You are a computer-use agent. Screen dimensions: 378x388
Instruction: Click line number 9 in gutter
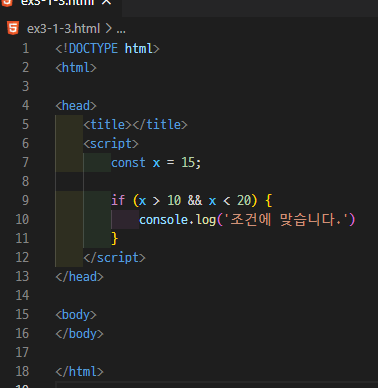click(25, 200)
